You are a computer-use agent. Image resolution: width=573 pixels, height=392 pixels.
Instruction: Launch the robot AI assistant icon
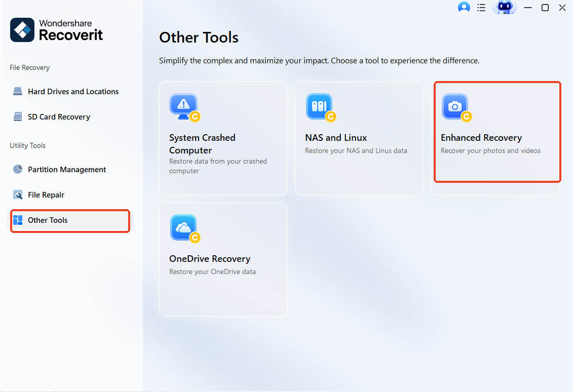504,7
